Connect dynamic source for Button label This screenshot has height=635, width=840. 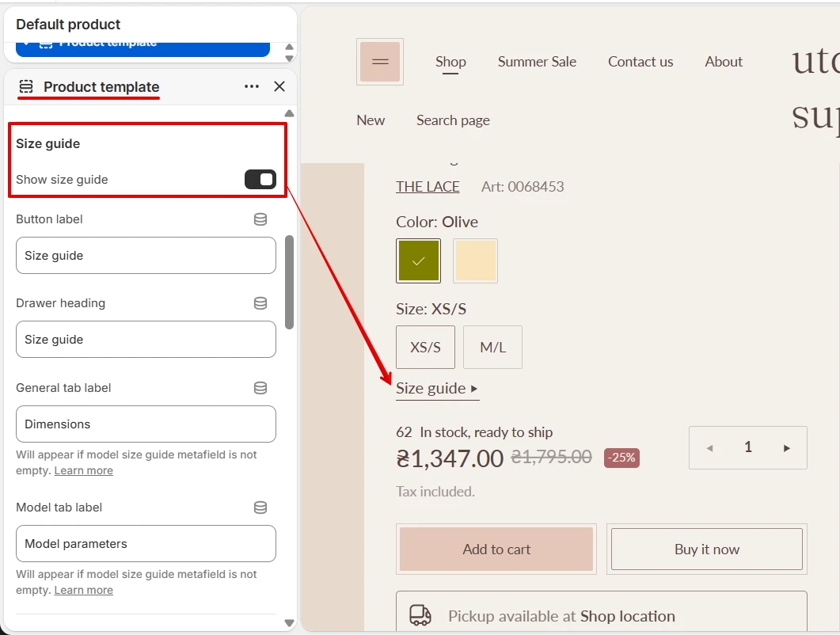[x=260, y=219]
